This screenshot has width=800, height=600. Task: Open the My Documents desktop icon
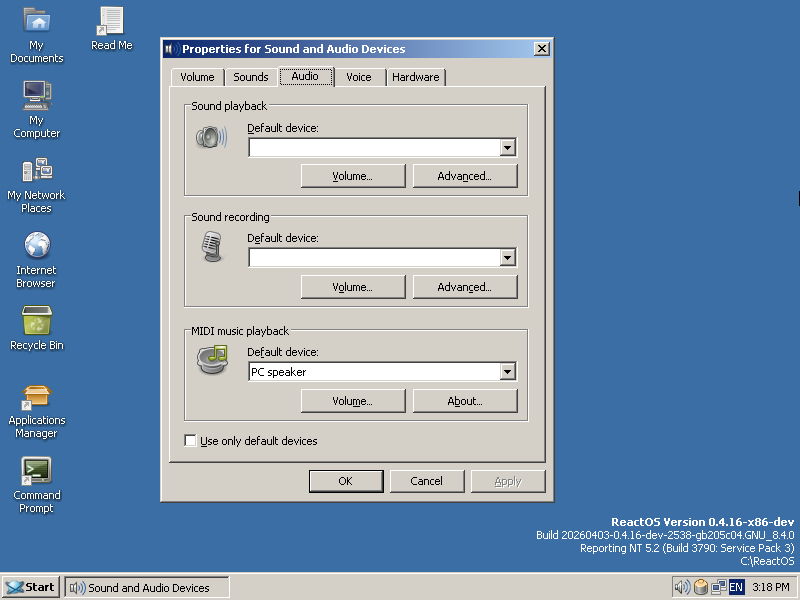pos(36,35)
